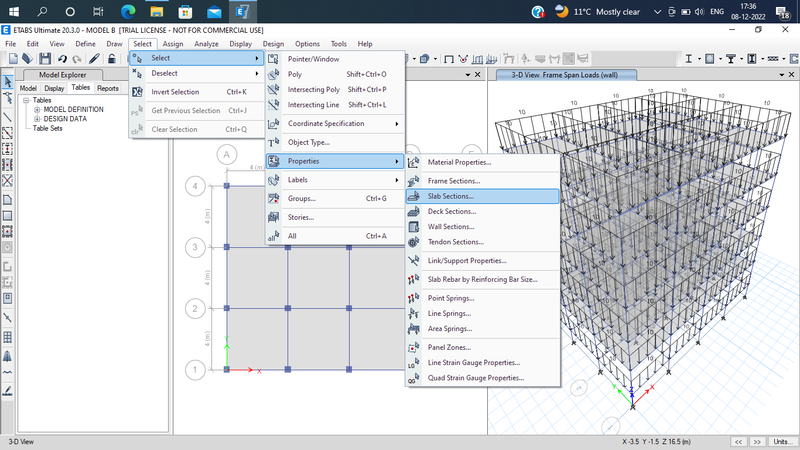Choose Pointer/Window selection entry
This screenshot has height=450, width=800.
coord(335,59)
